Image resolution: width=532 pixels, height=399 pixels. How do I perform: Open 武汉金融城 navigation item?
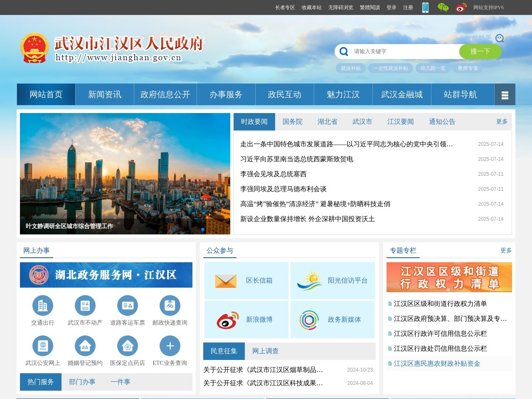click(402, 95)
